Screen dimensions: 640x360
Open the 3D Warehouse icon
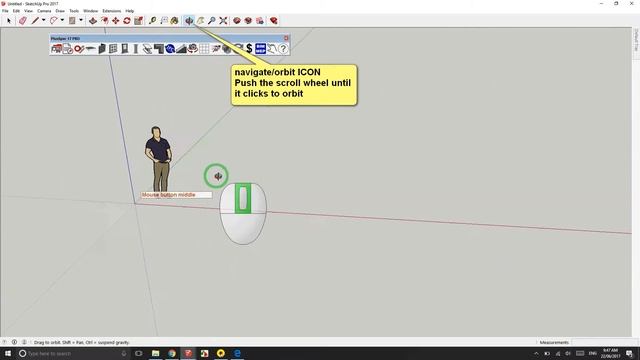(237, 20)
